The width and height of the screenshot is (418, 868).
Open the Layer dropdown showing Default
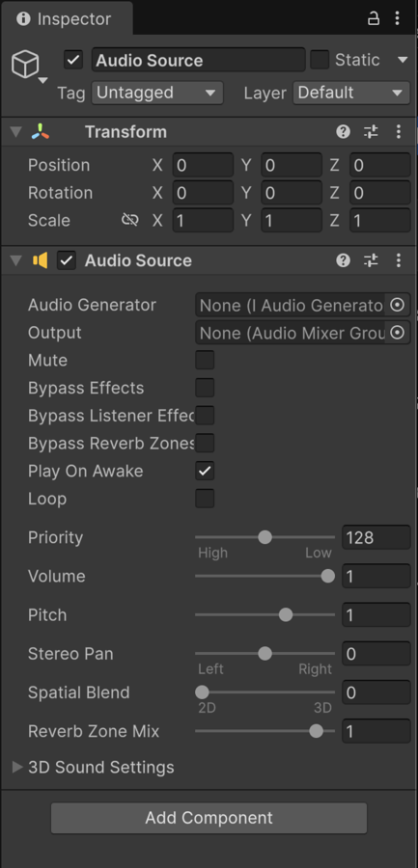pyautogui.click(x=351, y=93)
